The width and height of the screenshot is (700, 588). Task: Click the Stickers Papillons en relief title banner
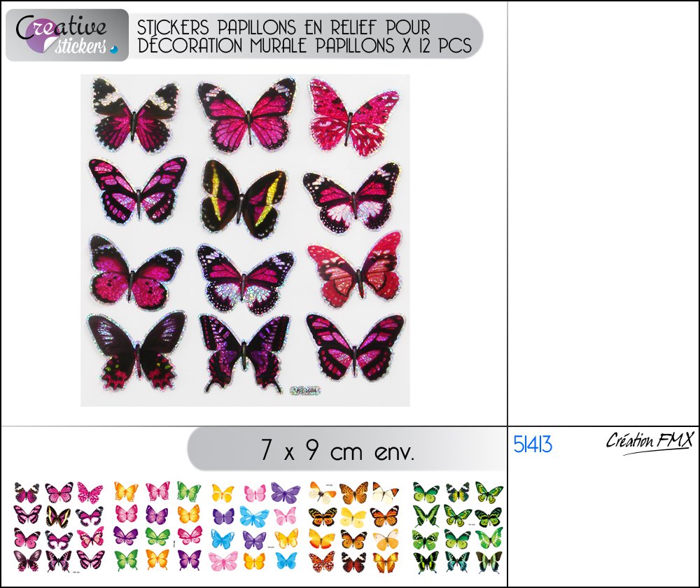point(305,36)
